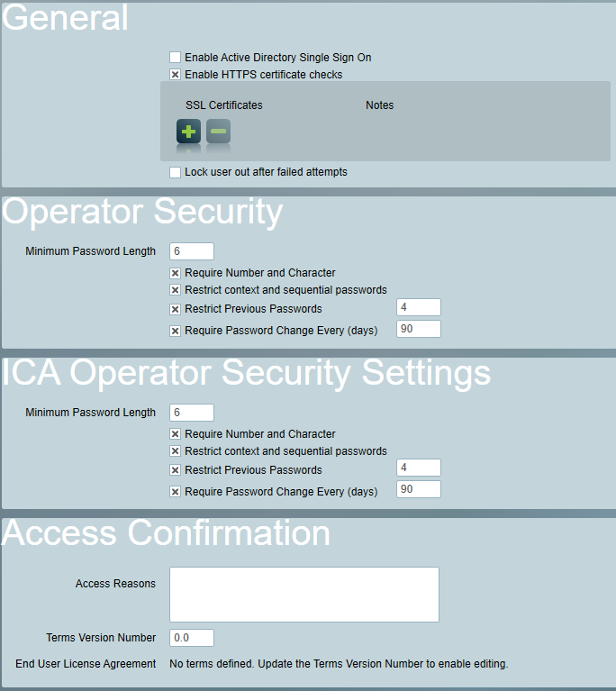Remove SSL certificate with minus button

click(218, 132)
